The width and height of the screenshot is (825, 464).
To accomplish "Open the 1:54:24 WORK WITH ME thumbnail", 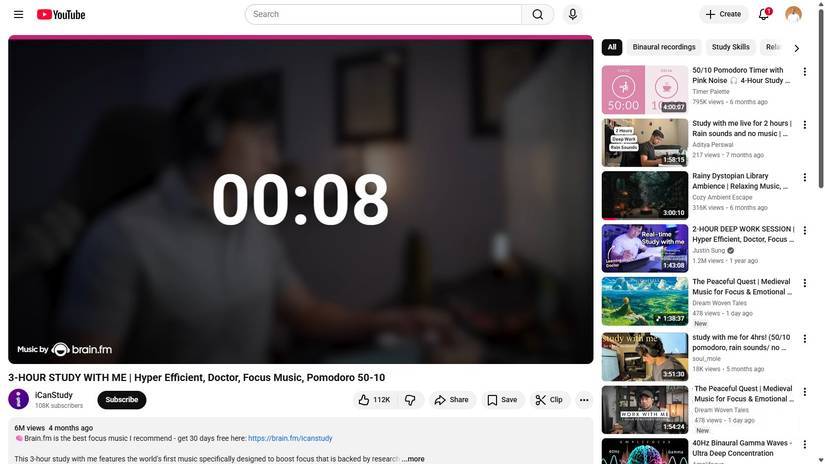I will pyautogui.click(x=645, y=409).
